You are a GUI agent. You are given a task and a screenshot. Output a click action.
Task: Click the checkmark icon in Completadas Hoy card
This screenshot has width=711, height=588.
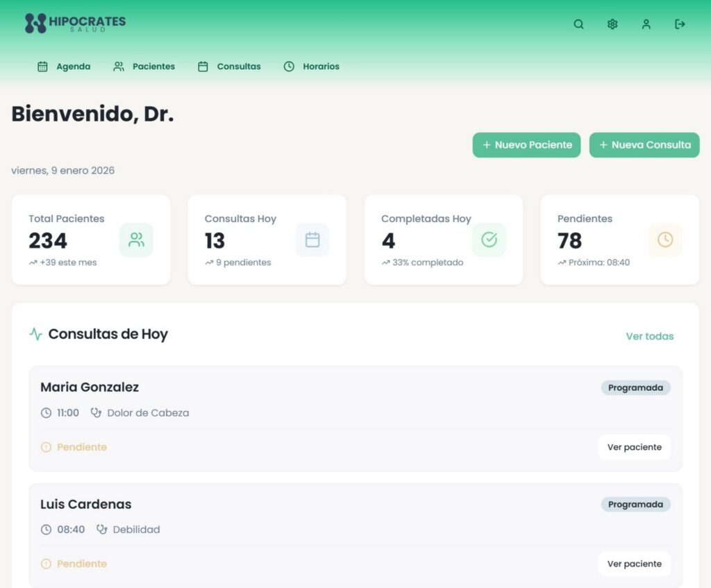click(x=489, y=240)
